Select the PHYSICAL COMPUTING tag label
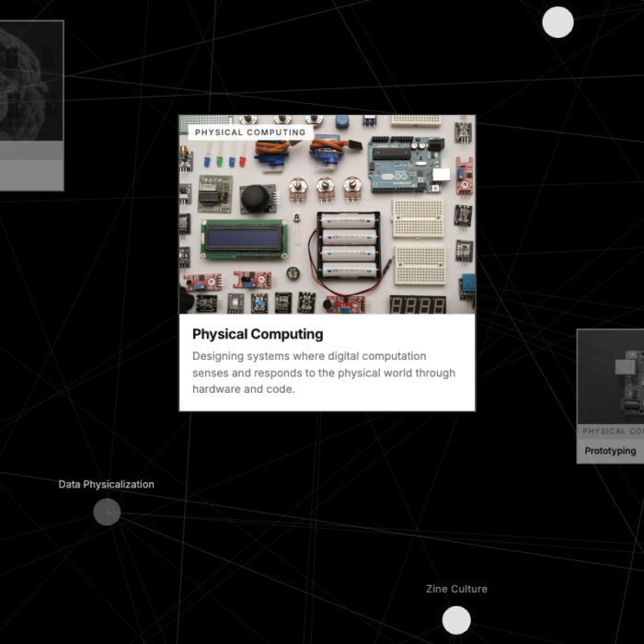Viewport: 644px width, 644px height. click(250, 132)
